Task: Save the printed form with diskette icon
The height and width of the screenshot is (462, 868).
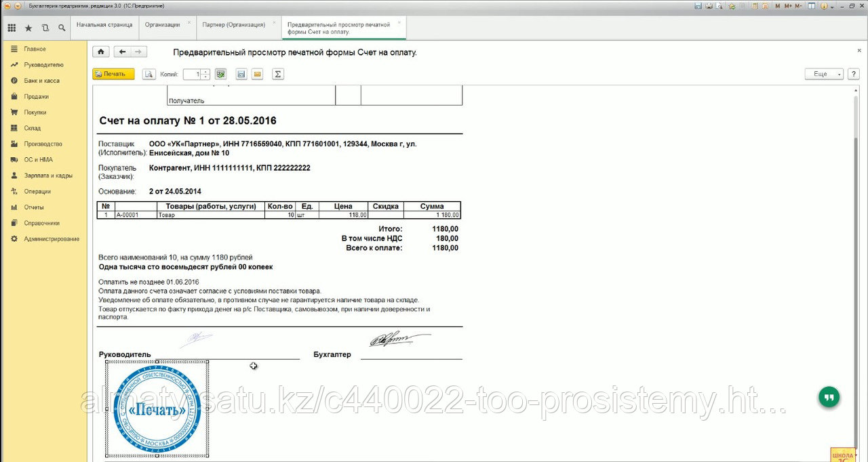Action: (241, 75)
